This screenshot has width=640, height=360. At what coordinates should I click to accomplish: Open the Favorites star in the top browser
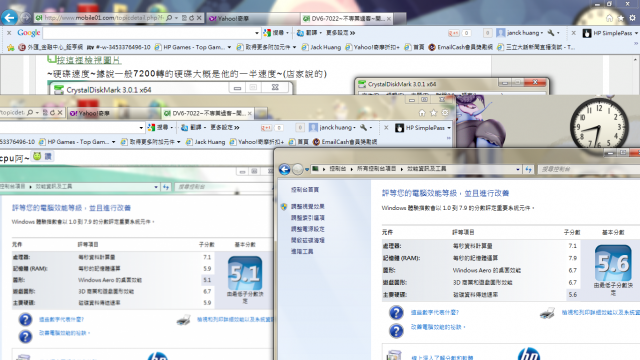click(x=621, y=18)
